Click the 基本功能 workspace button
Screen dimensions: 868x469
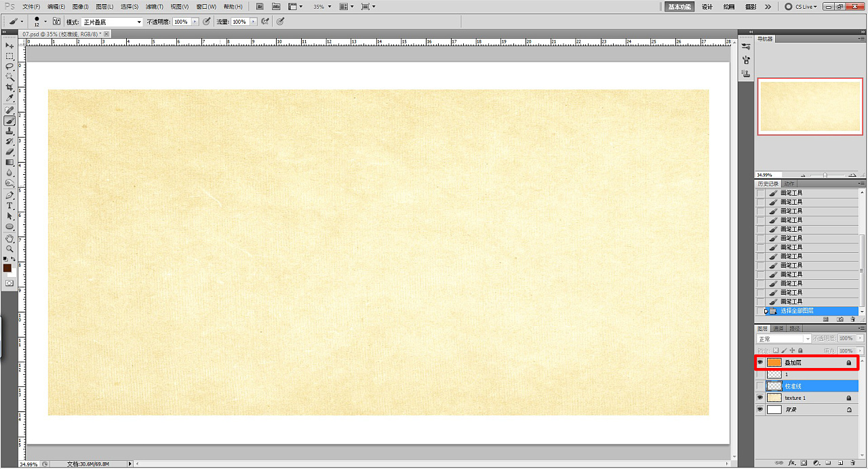click(679, 7)
